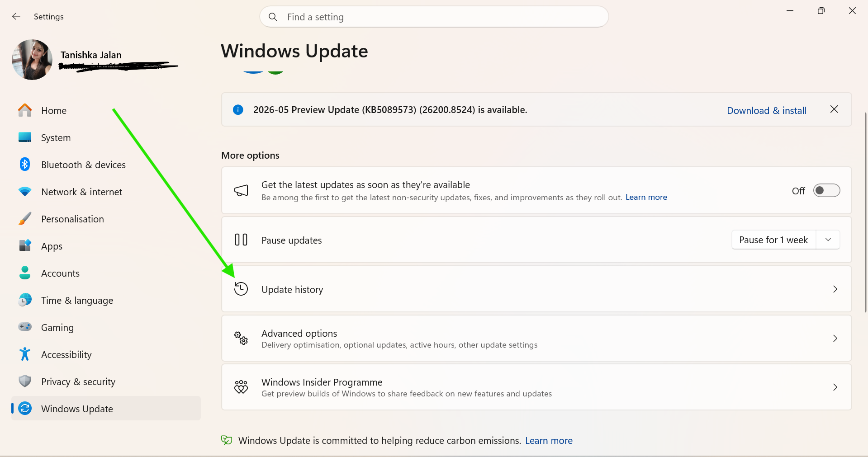The image size is (868, 457).
Task: Select Accessibility in the sidebar
Action: [x=106, y=354]
